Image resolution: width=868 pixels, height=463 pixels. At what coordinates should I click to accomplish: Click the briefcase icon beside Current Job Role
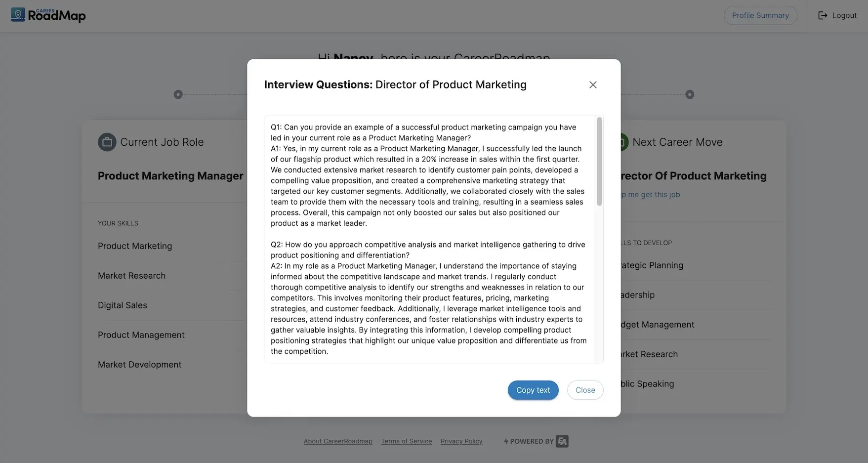click(107, 142)
